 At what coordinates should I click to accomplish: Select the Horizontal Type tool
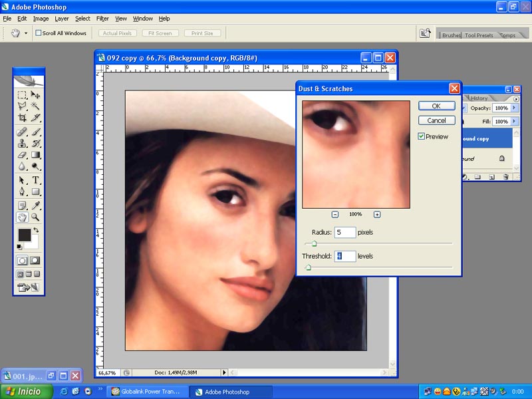pyautogui.click(x=35, y=180)
